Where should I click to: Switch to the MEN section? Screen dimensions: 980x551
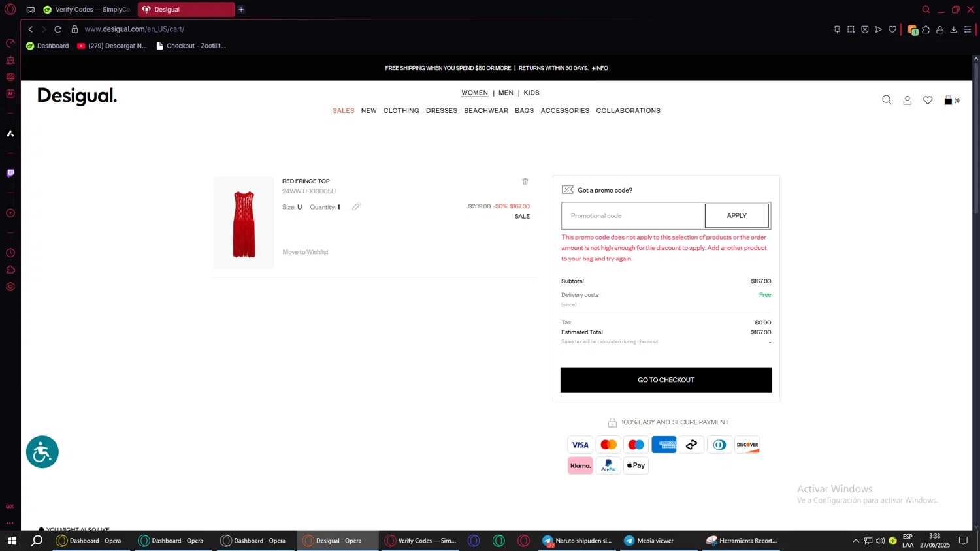pyautogui.click(x=506, y=93)
